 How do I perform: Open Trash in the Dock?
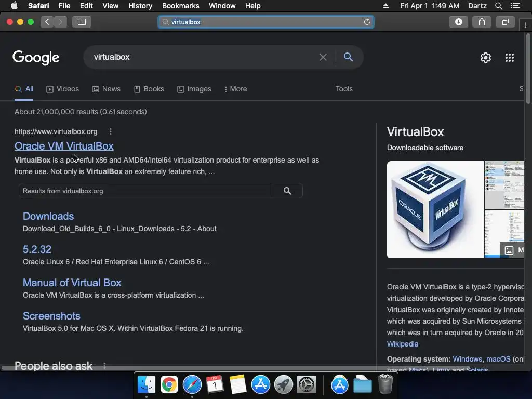[x=385, y=384]
